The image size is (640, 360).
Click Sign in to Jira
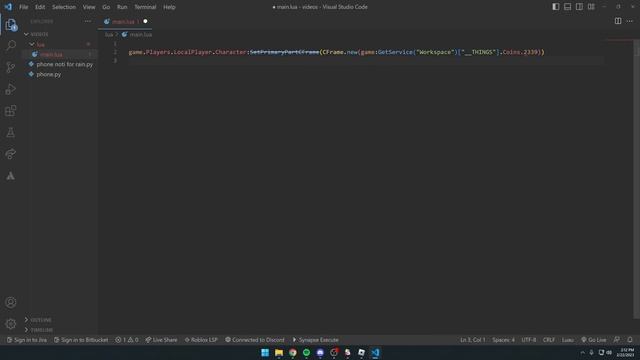27,340
